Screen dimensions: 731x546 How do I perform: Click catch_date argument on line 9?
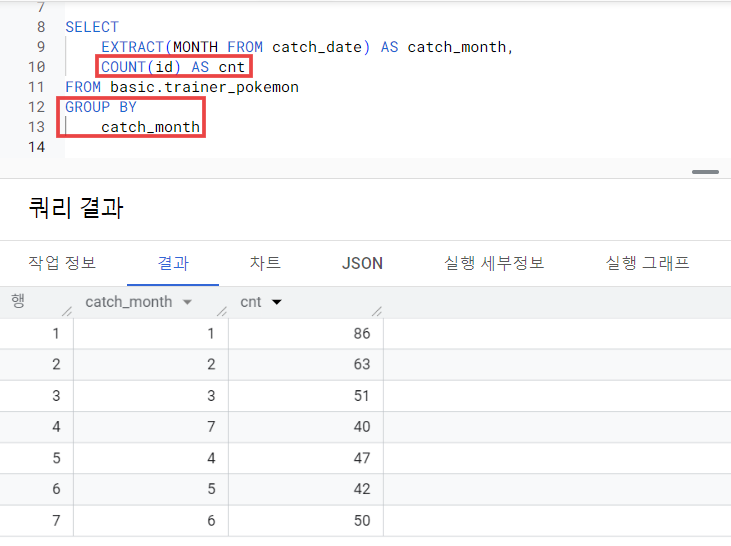point(317,47)
